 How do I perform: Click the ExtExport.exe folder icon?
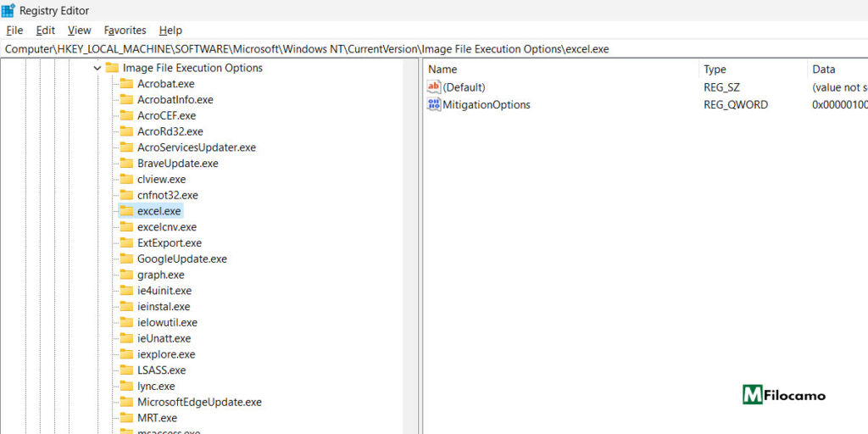click(x=127, y=243)
